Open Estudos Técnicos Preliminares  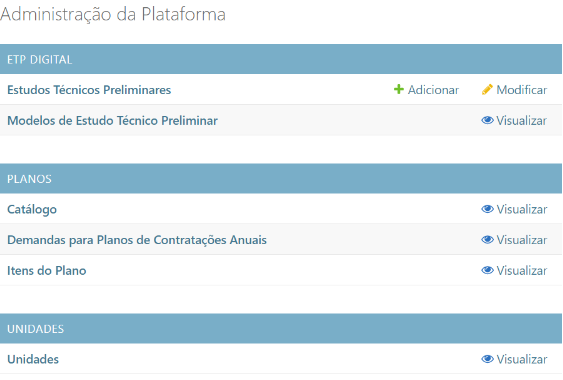89,90
